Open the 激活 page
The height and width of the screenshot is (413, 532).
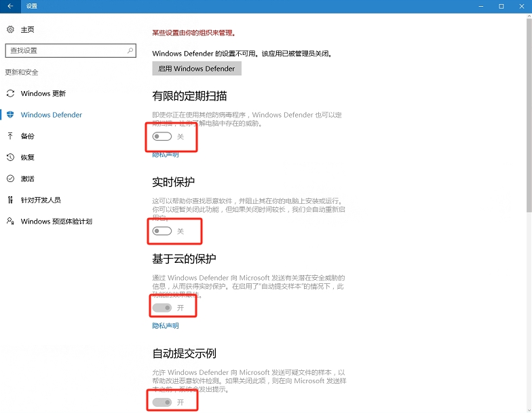point(27,179)
